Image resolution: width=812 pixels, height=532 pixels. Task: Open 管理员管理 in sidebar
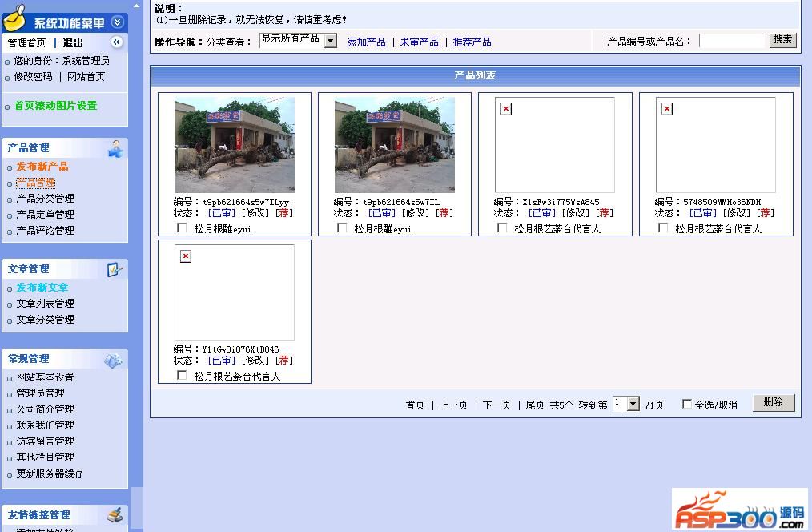40,393
